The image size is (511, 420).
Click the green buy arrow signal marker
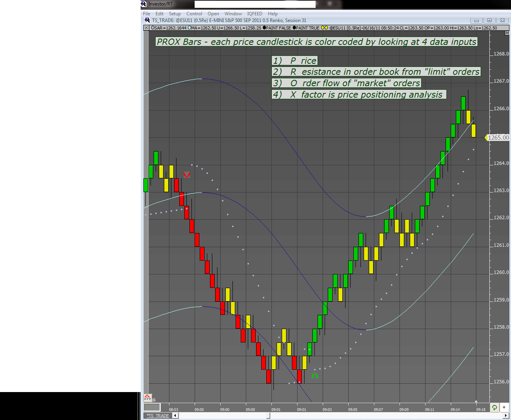pos(314,376)
